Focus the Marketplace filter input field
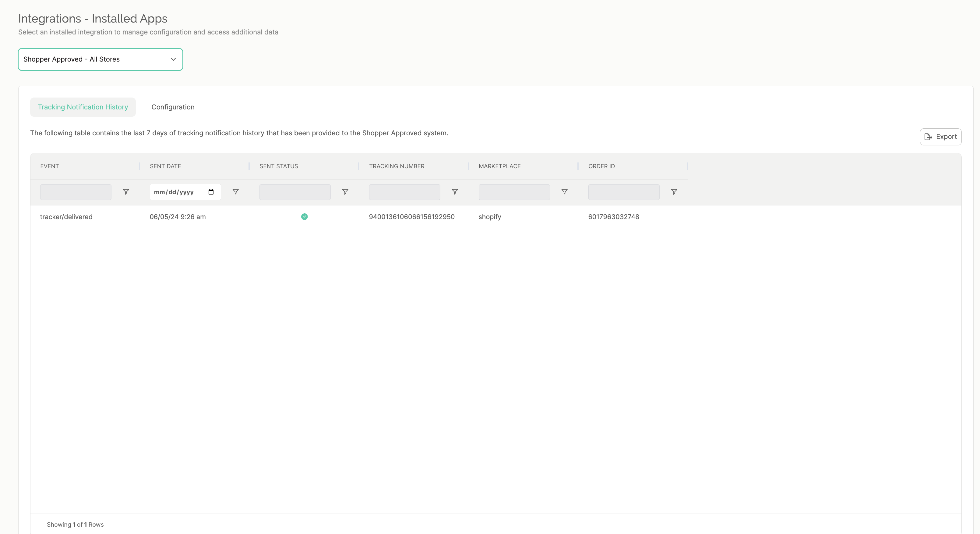This screenshot has height=534, width=980. pos(514,192)
